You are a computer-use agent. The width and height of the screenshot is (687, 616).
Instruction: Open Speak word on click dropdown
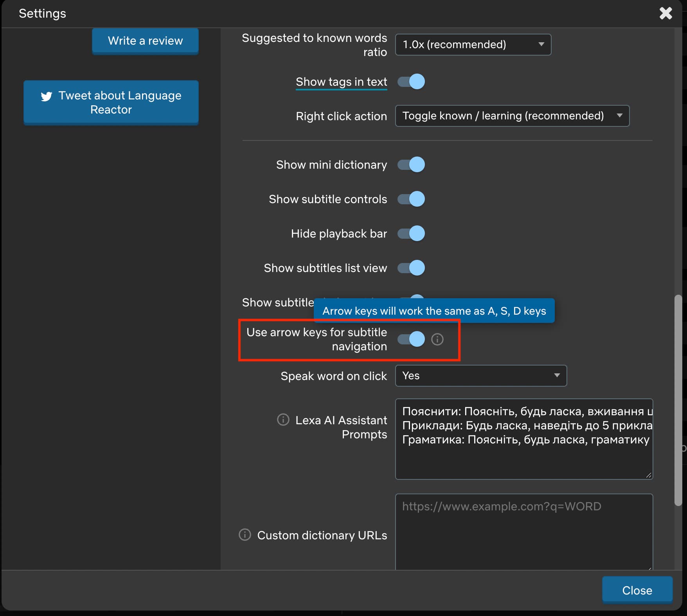tap(481, 376)
